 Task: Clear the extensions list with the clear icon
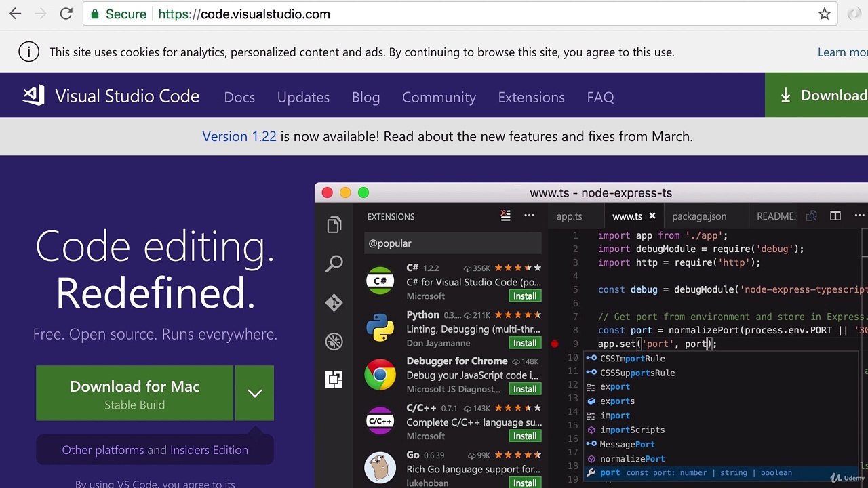tap(505, 216)
